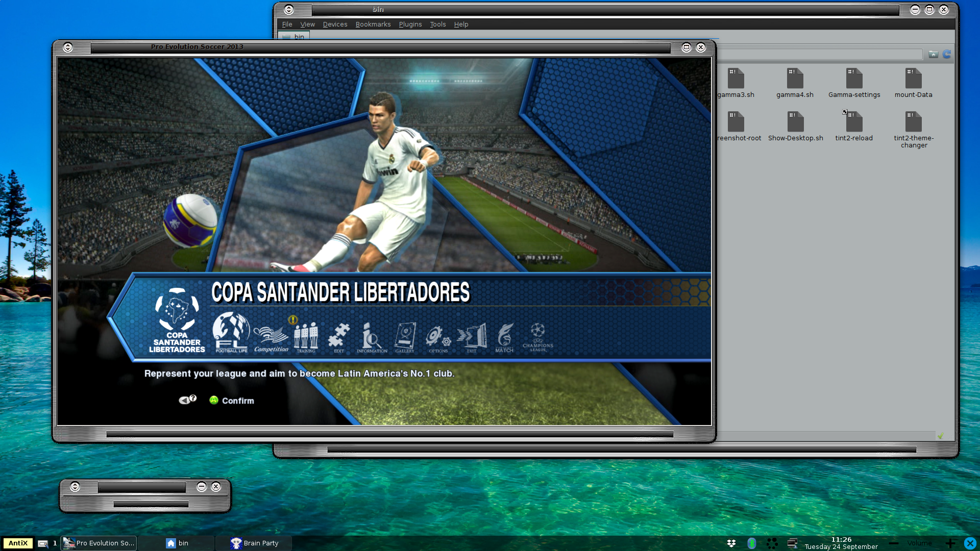Screen dimensions: 980x551
Task: Click the help back-arrow icon beside Confirm
Action: [x=187, y=399]
